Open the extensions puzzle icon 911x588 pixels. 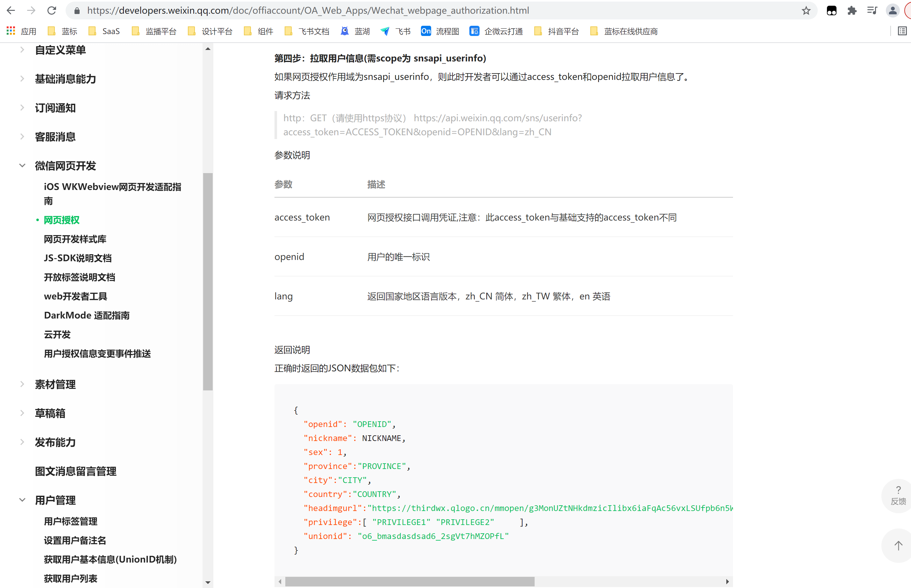point(852,11)
